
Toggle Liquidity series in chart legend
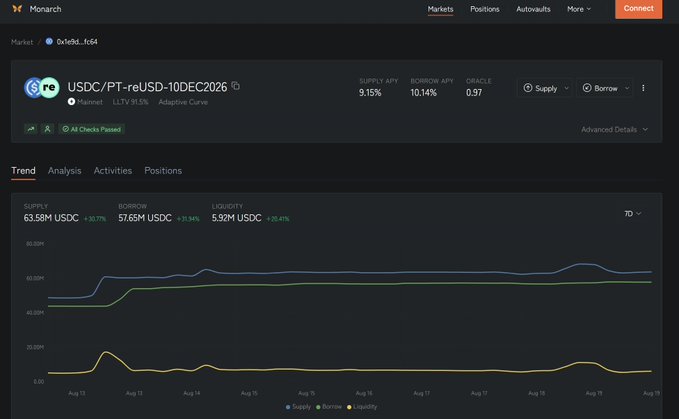click(x=362, y=406)
